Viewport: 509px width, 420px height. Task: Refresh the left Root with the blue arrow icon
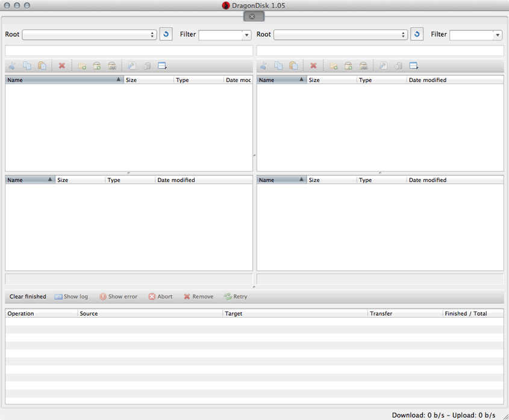click(x=166, y=34)
